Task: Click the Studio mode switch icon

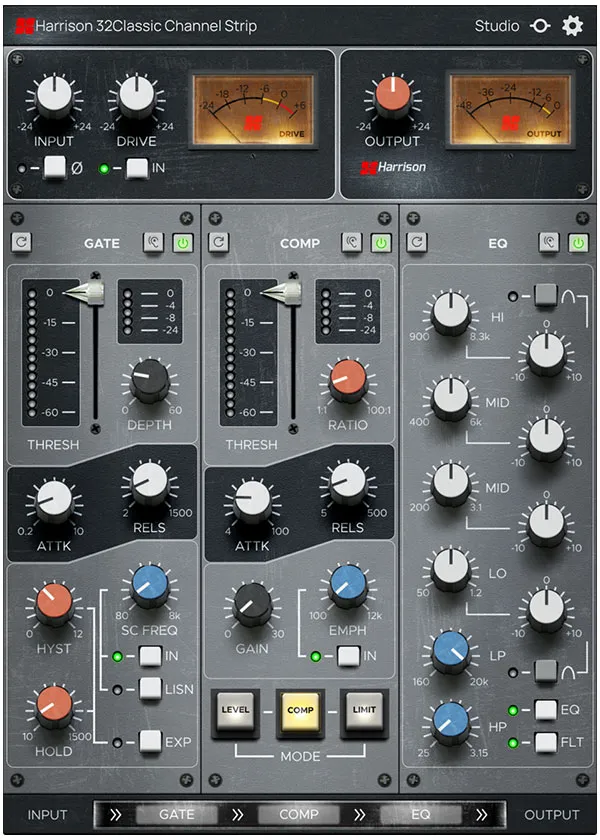Action: pyautogui.click(x=540, y=26)
